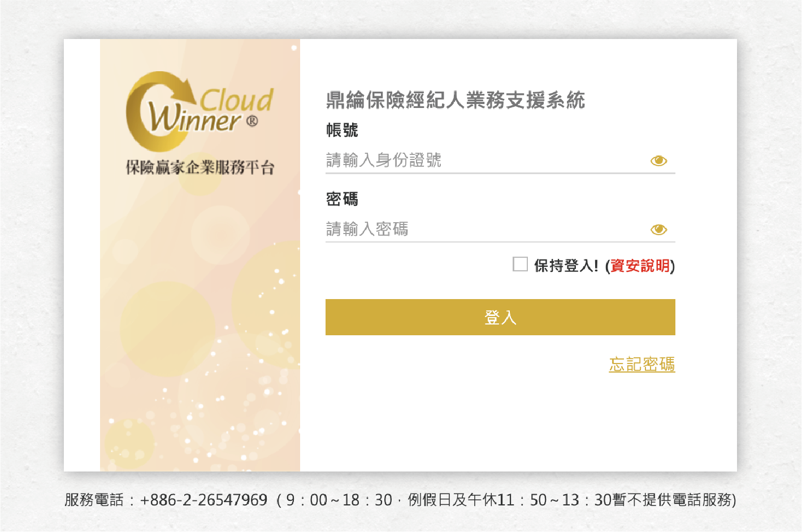Click the Cloud Winner logo
Viewport: 802px width, 532px height.
pyautogui.click(x=200, y=111)
